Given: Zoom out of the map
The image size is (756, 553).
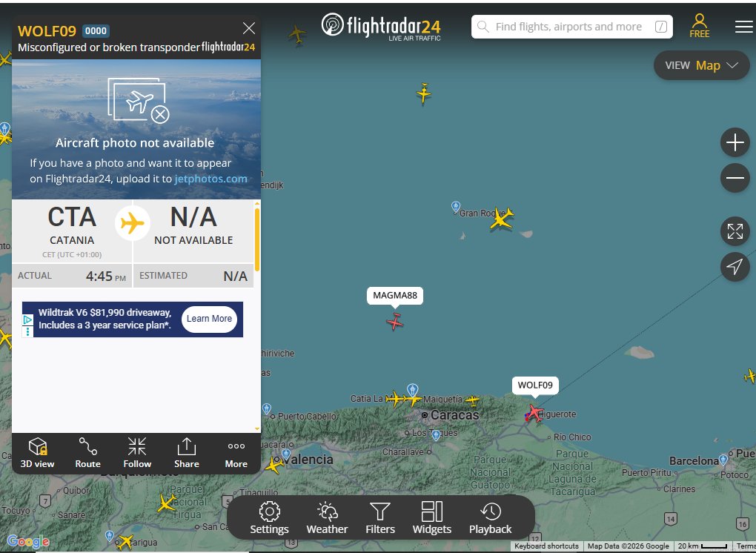Looking at the screenshot, I should (735, 178).
